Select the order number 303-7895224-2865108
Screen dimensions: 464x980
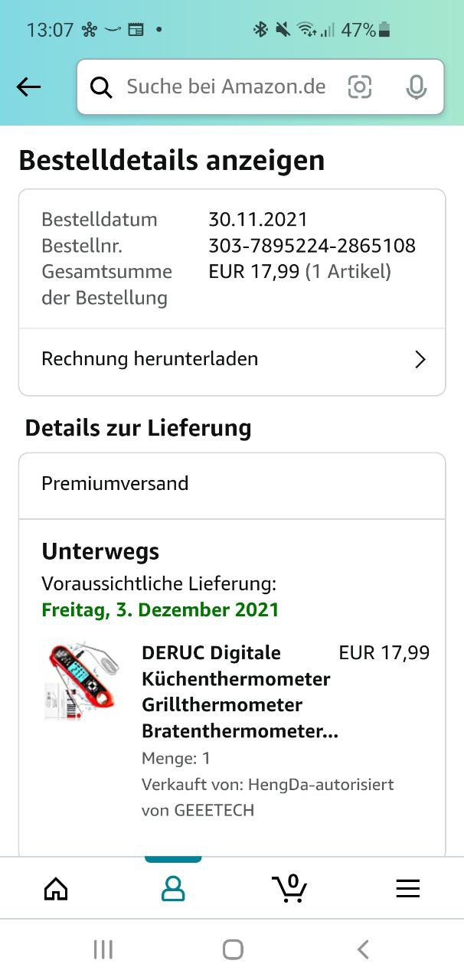[x=312, y=246]
